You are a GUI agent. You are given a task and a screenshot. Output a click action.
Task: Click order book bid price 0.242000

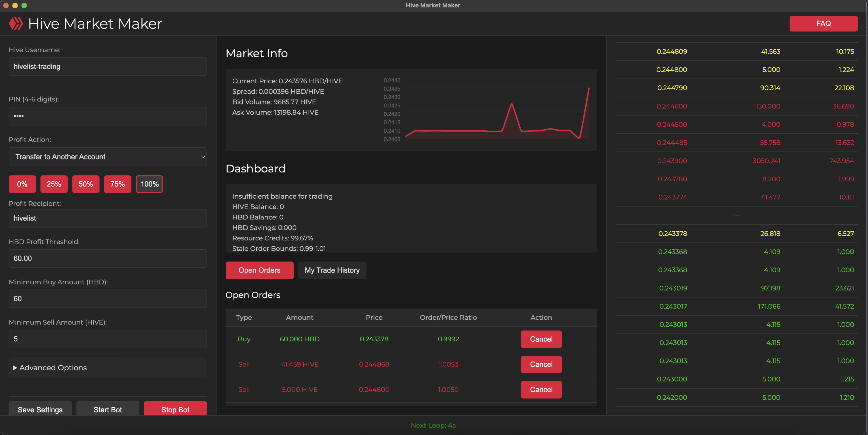coord(672,397)
